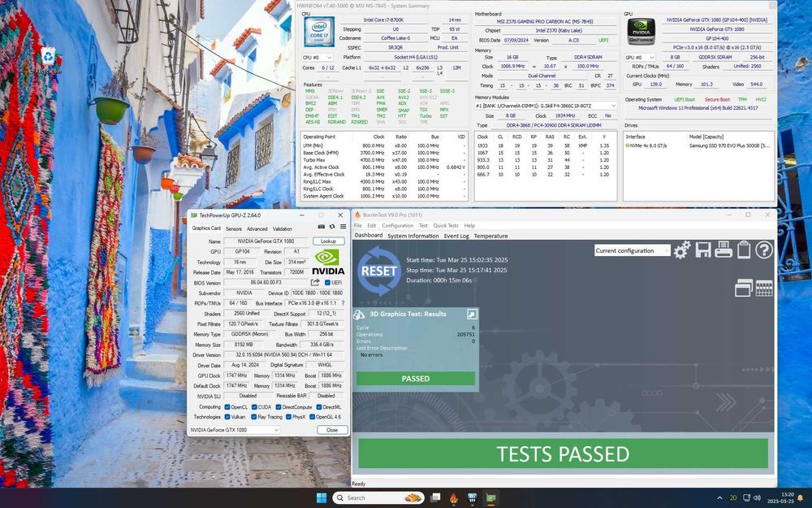This screenshot has height=508, width=812.
Task: Click the clipboard icon in BurnInTest
Action: coord(744,250)
